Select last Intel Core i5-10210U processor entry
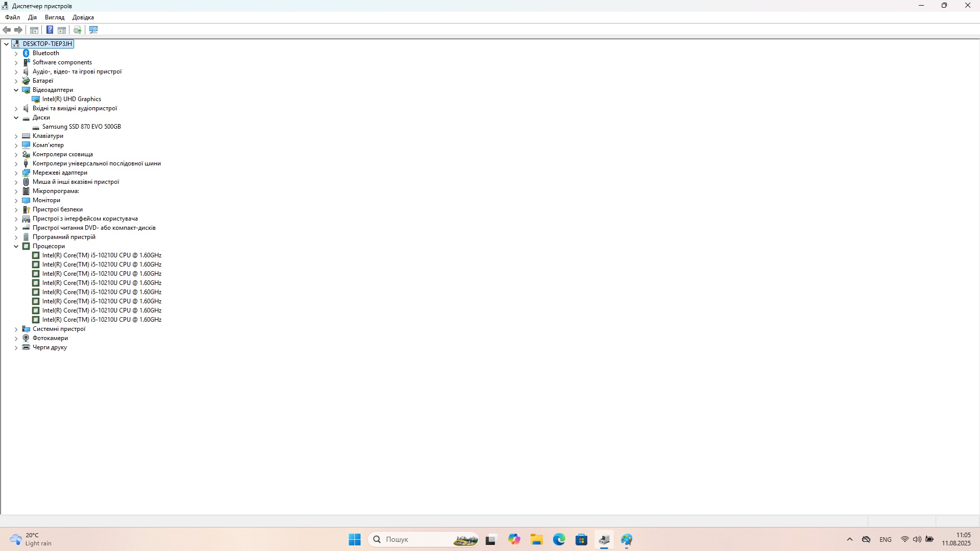Viewport: 980px width, 551px height. click(x=102, y=320)
